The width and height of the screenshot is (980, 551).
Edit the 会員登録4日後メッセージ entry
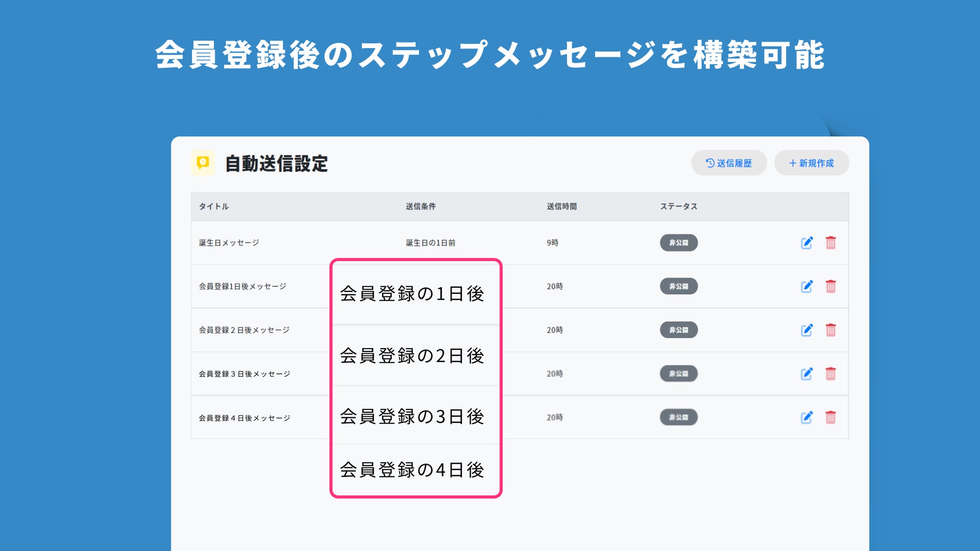[x=807, y=417]
